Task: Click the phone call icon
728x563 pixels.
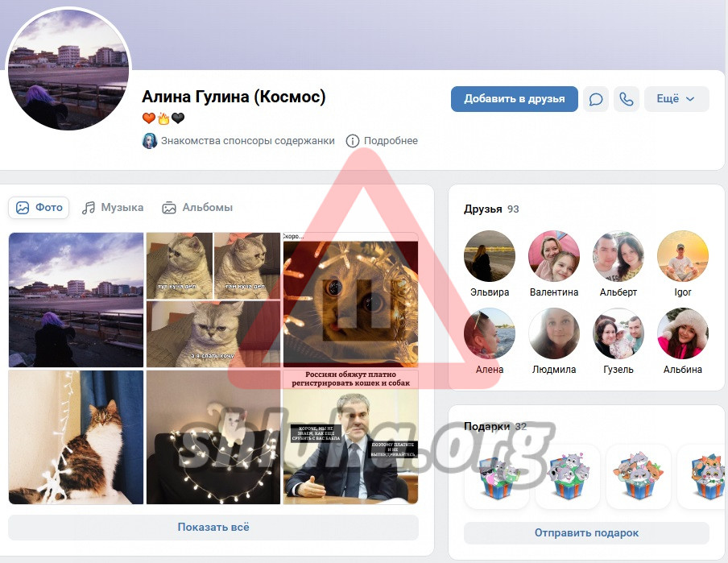Action: 626,99
